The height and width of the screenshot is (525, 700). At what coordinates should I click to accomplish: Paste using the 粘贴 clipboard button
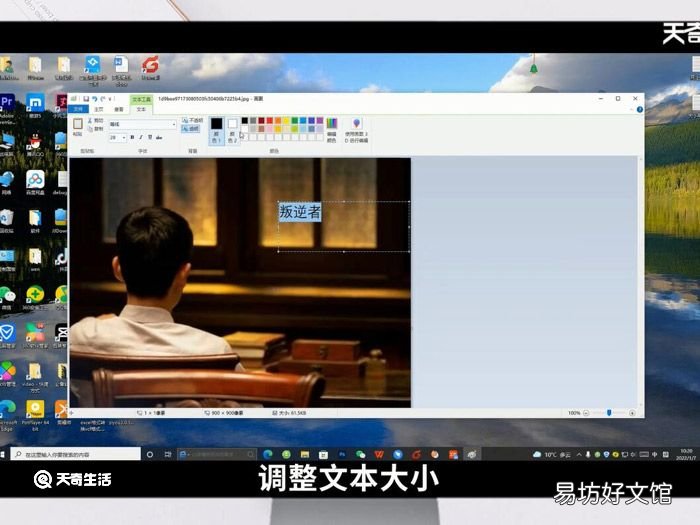(78, 127)
